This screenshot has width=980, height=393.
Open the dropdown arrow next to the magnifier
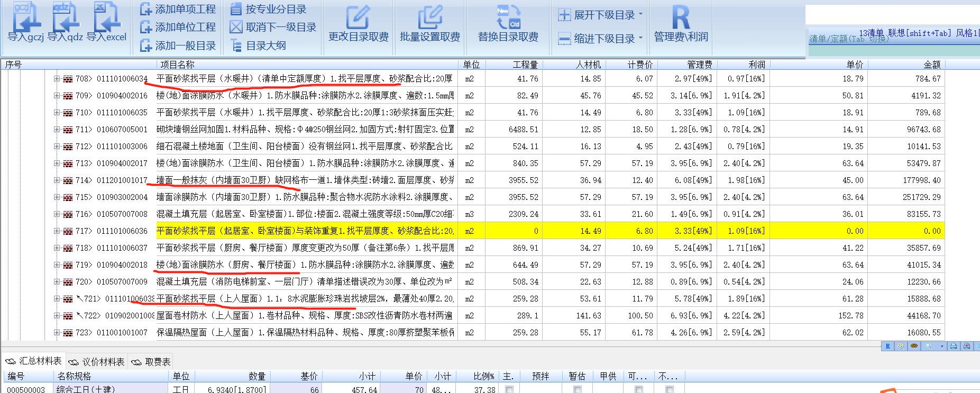[942, 346]
